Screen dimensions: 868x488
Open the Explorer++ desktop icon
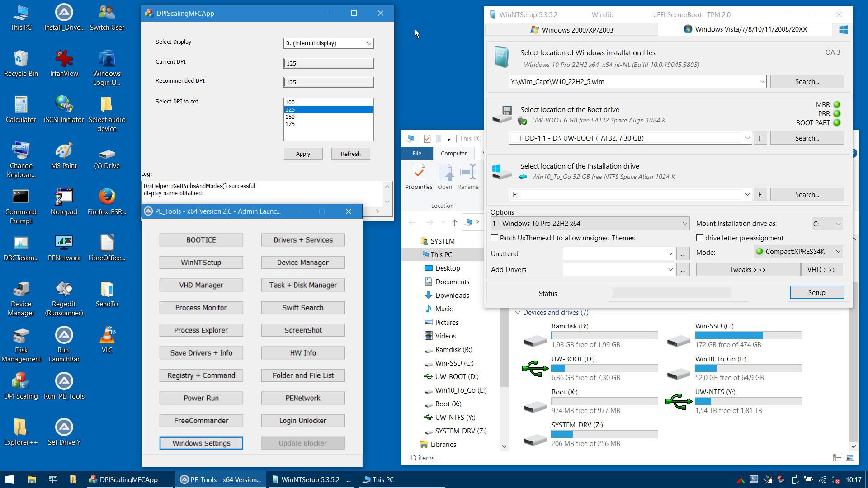[21, 432]
